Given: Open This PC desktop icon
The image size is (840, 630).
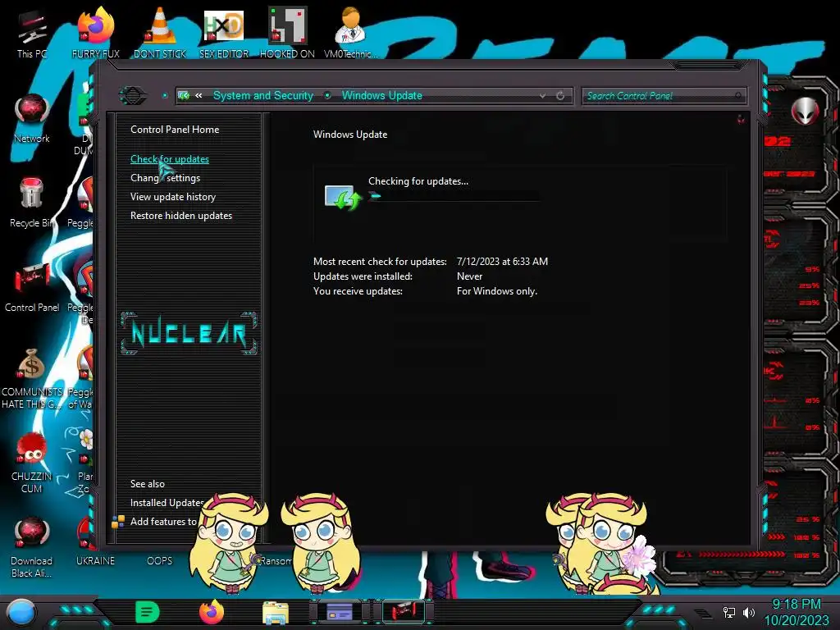Looking at the screenshot, I should (x=32, y=32).
